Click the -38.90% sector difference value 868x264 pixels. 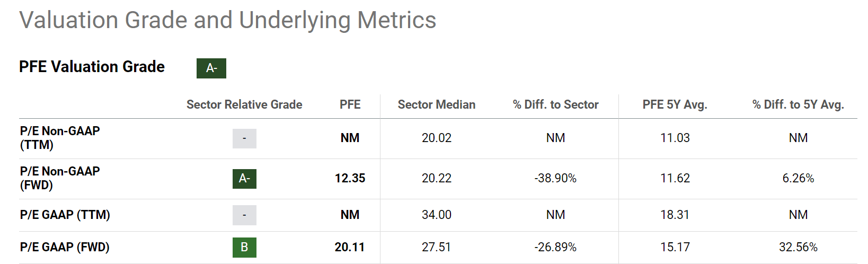(x=555, y=179)
